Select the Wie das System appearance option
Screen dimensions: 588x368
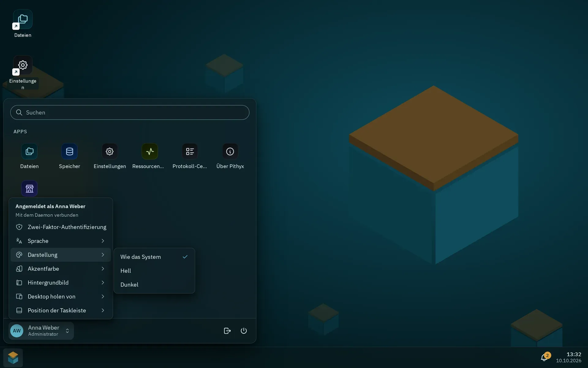[x=154, y=257]
